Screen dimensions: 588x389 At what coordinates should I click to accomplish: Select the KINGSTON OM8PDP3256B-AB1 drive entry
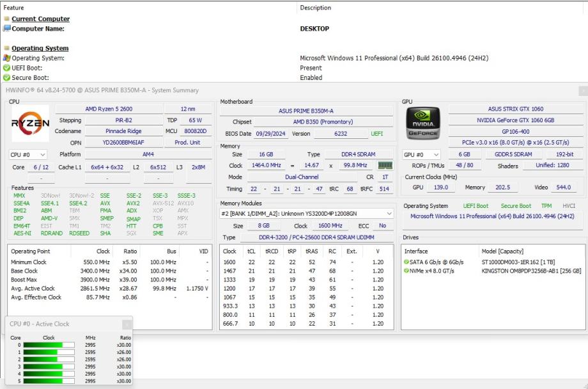point(530,271)
